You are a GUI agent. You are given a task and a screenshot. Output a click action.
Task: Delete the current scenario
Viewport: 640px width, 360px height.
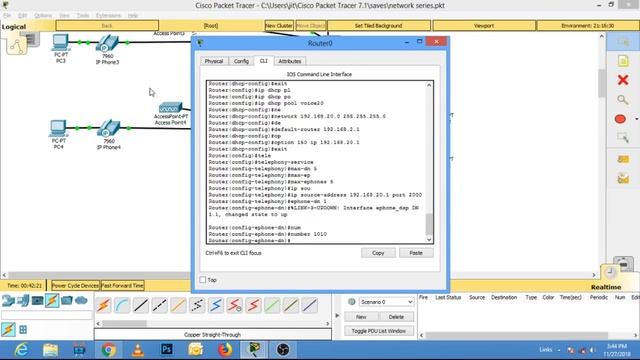[x=396, y=317]
